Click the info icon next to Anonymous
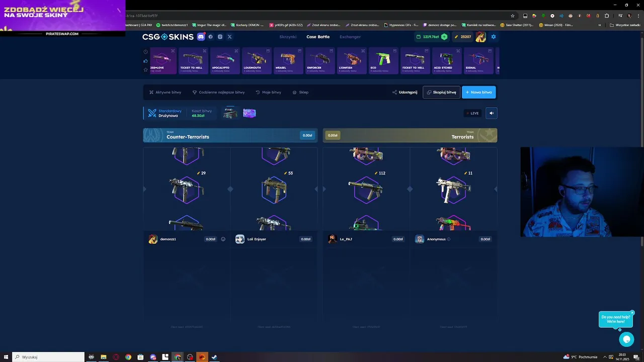 449,239
